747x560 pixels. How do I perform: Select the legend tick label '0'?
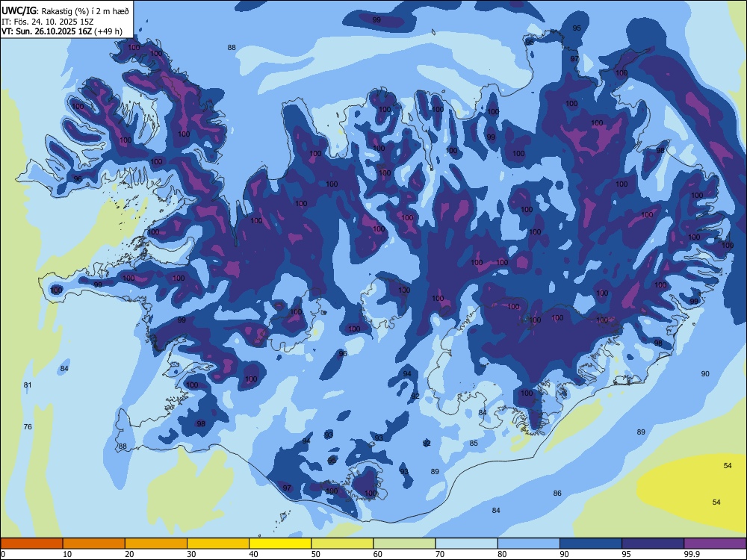3,554
